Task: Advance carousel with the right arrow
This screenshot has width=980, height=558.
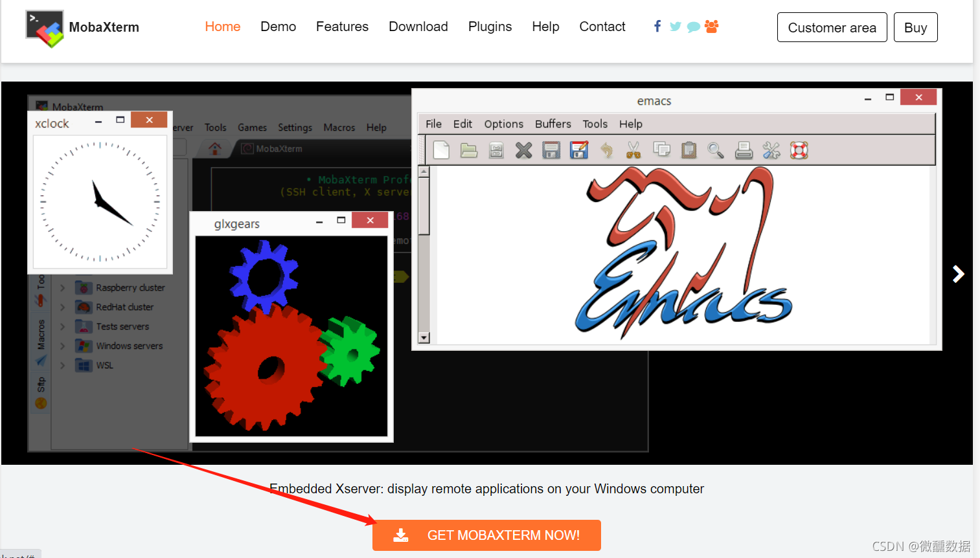Action: coord(959,274)
